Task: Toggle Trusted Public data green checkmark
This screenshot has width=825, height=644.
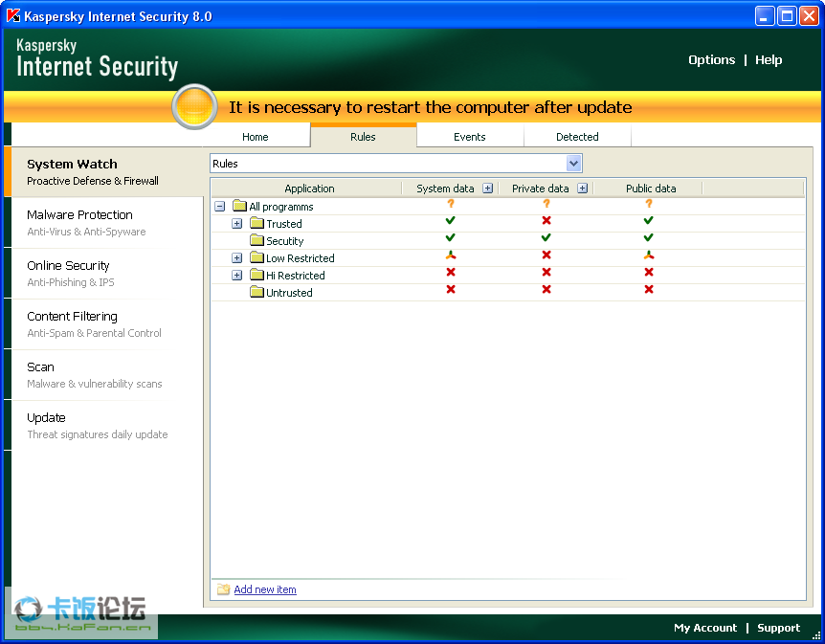Action: coord(649,220)
